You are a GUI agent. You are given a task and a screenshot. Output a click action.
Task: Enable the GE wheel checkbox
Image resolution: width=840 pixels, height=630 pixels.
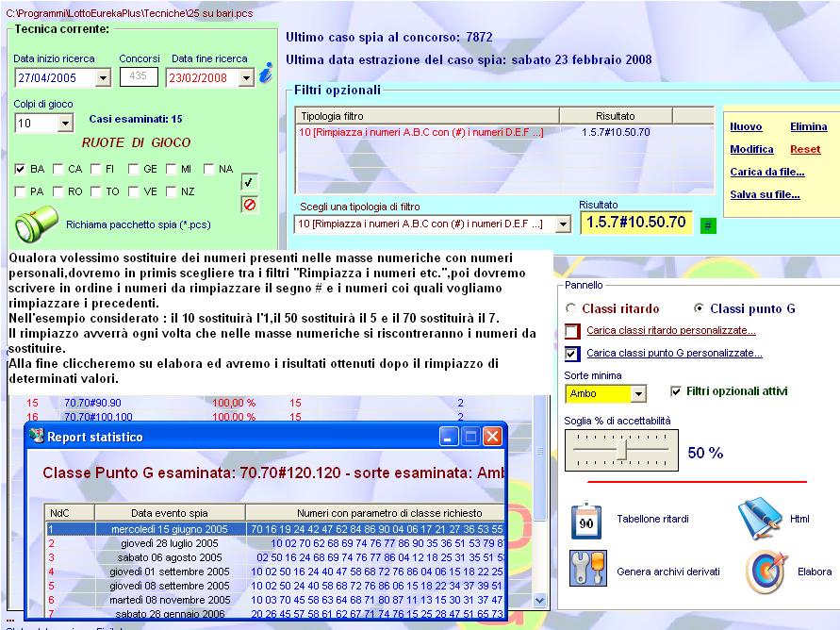point(133,169)
